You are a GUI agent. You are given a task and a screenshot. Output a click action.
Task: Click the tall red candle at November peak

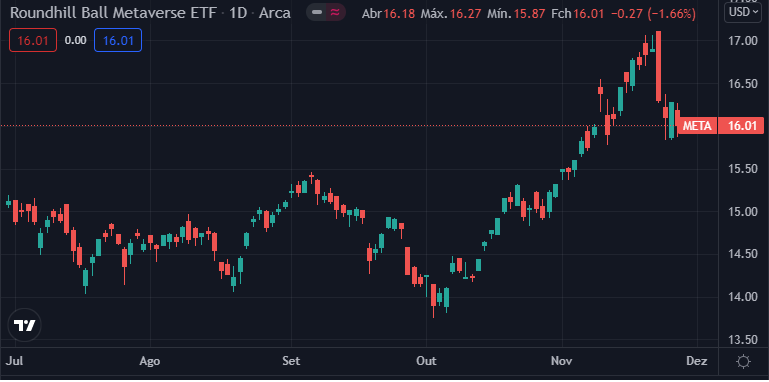point(659,67)
